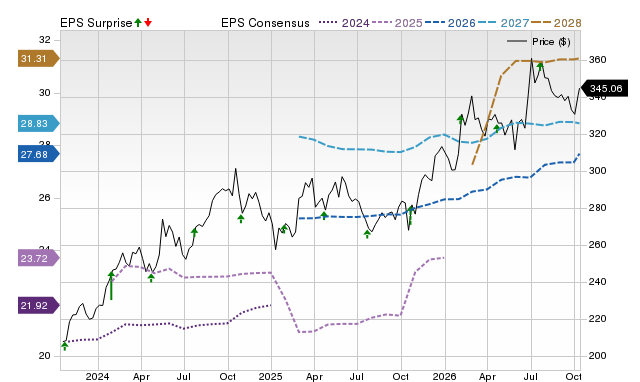Click the 28.83 light blue value tag
This screenshot has height=382, width=640.
coord(38,123)
